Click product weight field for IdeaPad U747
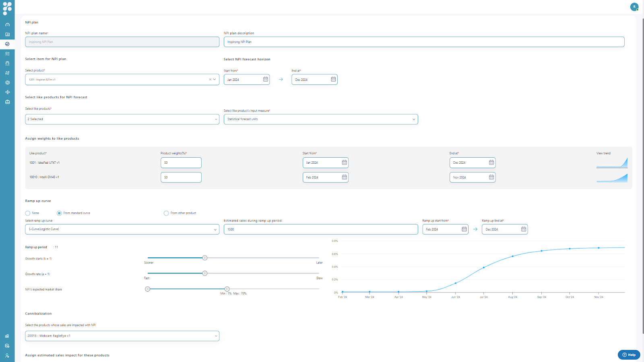Viewport: 644px width, 362px height. click(x=181, y=162)
